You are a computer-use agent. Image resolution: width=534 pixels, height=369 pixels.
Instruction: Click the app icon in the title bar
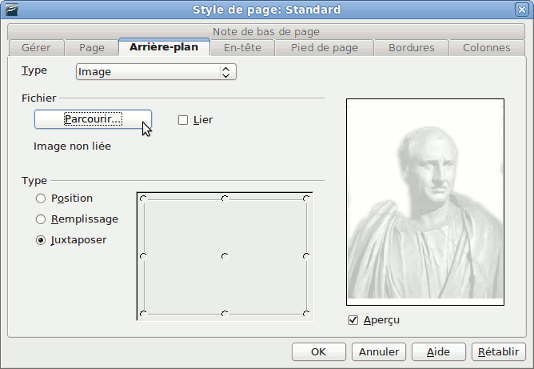point(11,10)
